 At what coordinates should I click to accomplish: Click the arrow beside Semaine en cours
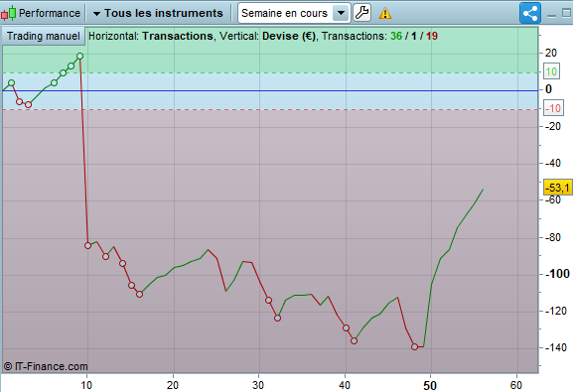tap(341, 13)
